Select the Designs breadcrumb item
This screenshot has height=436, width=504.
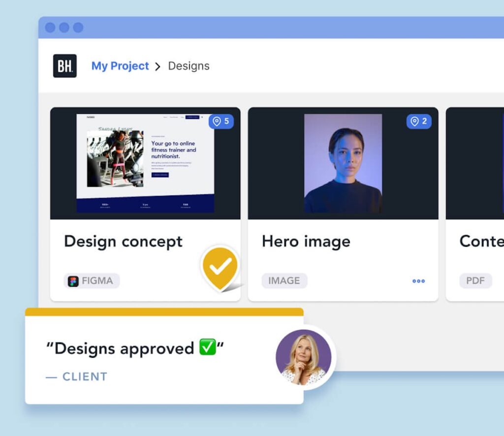189,66
